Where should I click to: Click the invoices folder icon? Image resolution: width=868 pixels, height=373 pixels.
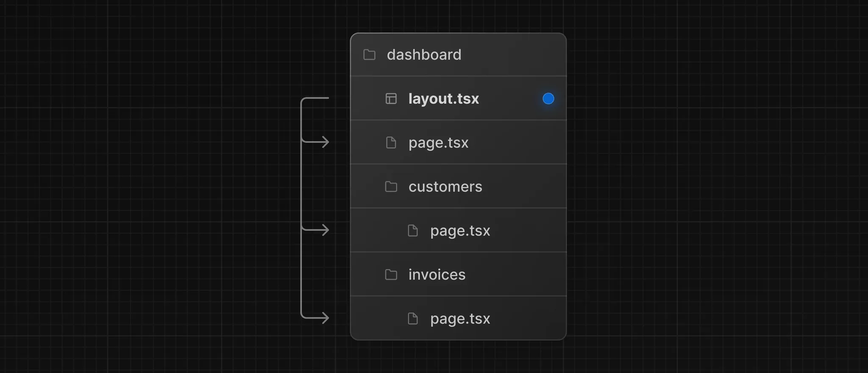click(391, 275)
